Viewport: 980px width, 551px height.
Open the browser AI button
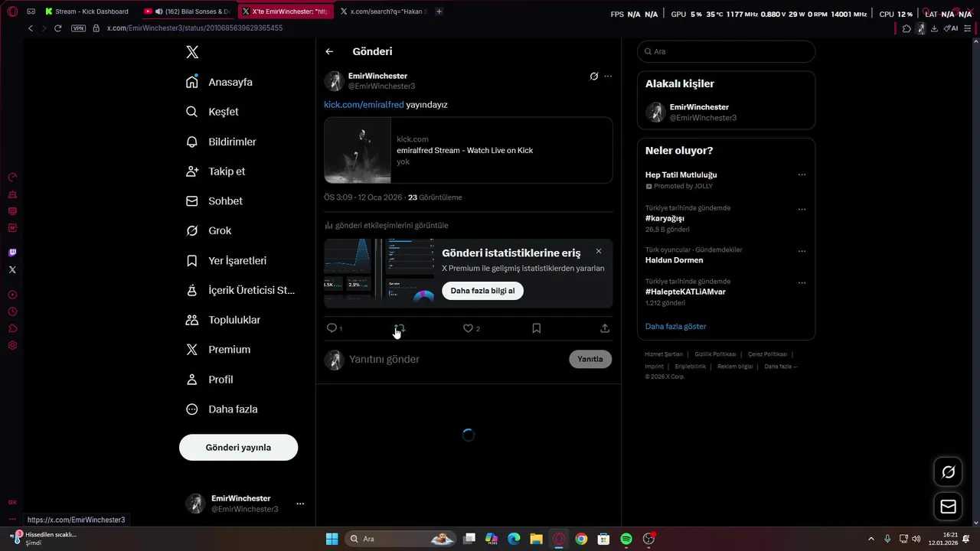951,28
